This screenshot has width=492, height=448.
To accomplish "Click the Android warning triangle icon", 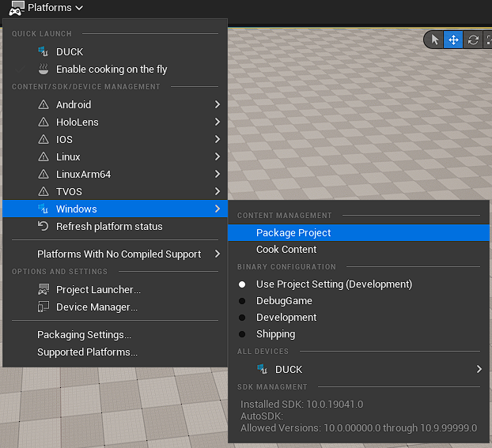I will coord(44,104).
